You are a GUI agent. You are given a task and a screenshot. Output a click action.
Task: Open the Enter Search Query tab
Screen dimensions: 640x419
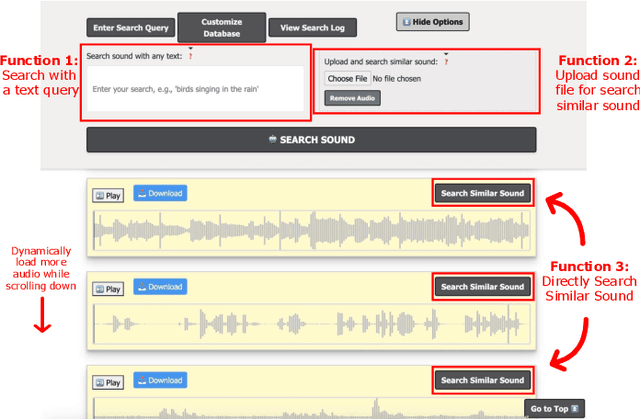click(131, 28)
